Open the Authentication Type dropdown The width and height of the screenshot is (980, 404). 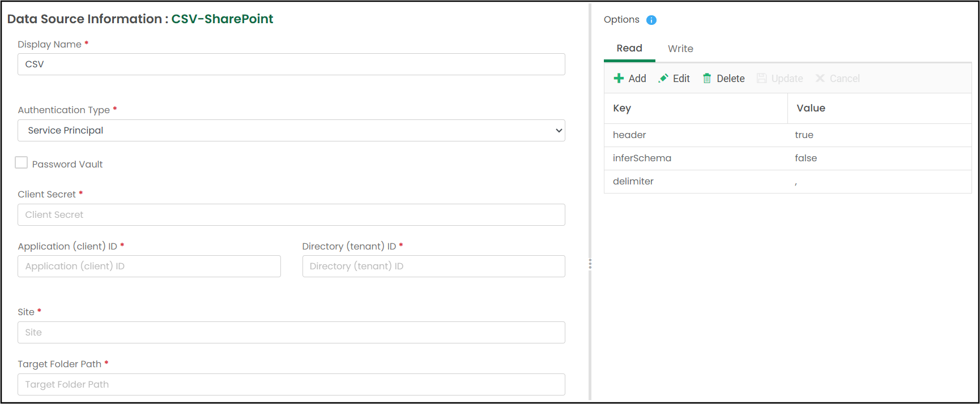(291, 130)
